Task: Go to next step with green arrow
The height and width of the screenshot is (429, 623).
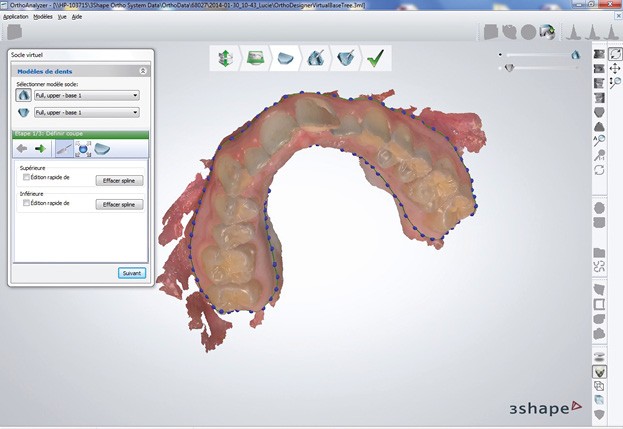Action: 41,148
